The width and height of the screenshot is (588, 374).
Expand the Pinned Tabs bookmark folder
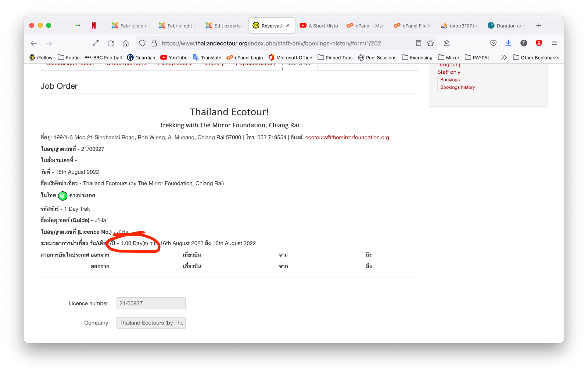(335, 58)
